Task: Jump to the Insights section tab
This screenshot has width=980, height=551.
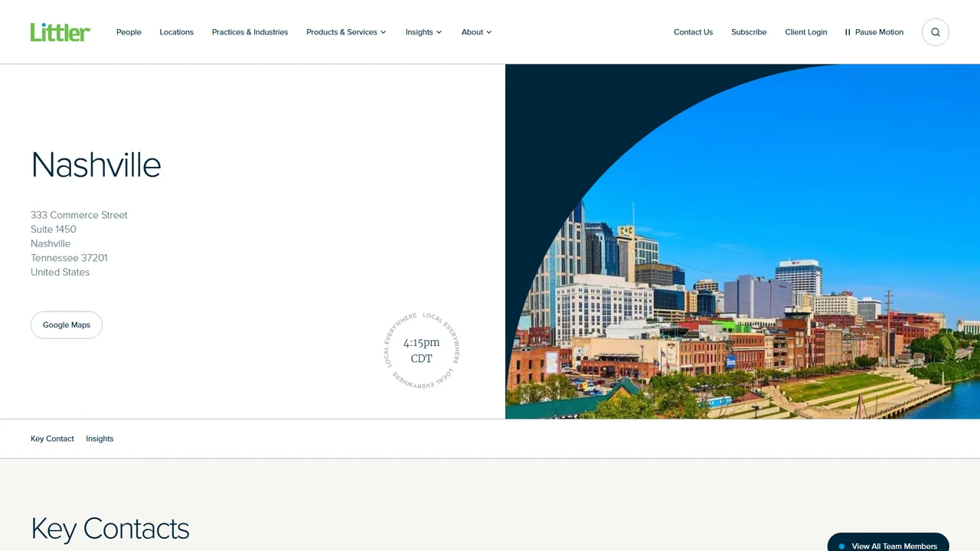Action: 100,439
